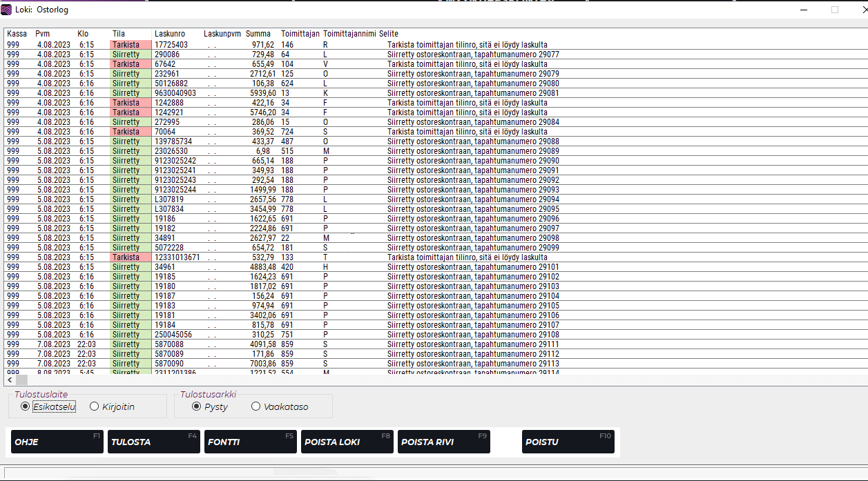The width and height of the screenshot is (868, 481).
Task: Click the horizontal scrollbar left arrow
Action: click(x=10, y=380)
